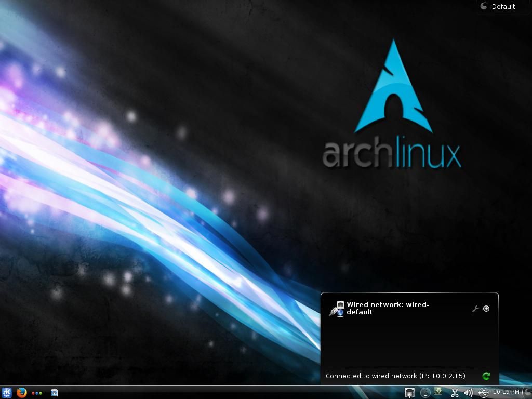This screenshot has width=532, height=399.
Task: Open the panel toolbox cashew at the panel's end
Action: [528, 393]
